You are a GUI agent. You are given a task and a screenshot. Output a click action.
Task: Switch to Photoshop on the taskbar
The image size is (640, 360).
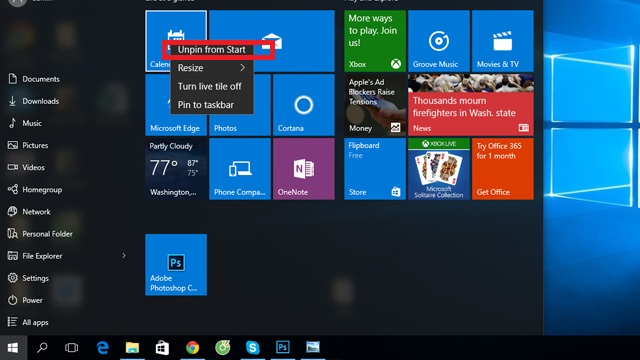click(283, 348)
